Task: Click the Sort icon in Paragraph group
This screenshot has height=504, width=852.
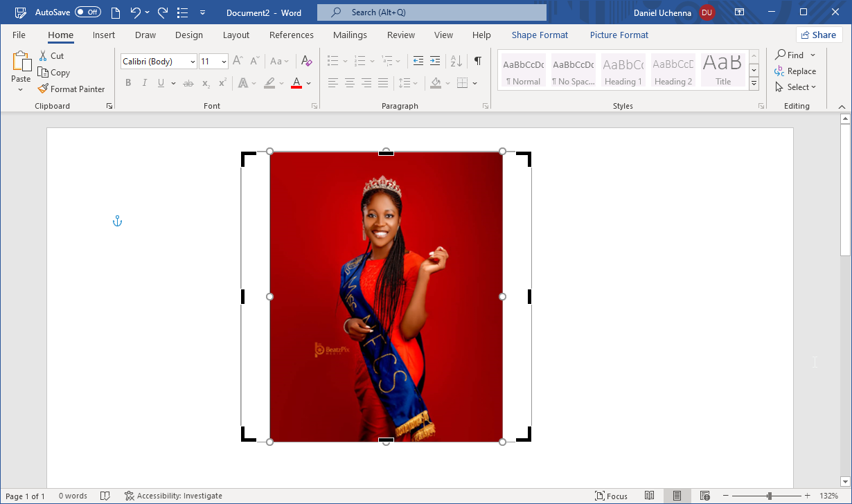Action: click(456, 61)
